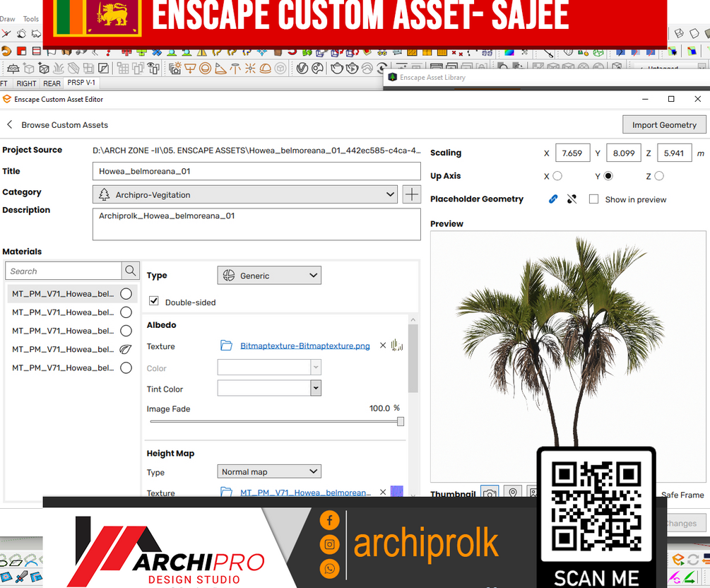Uncheck the Double-sided checkbox
The height and width of the screenshot is (588, 710).
[x=154, y=301]
